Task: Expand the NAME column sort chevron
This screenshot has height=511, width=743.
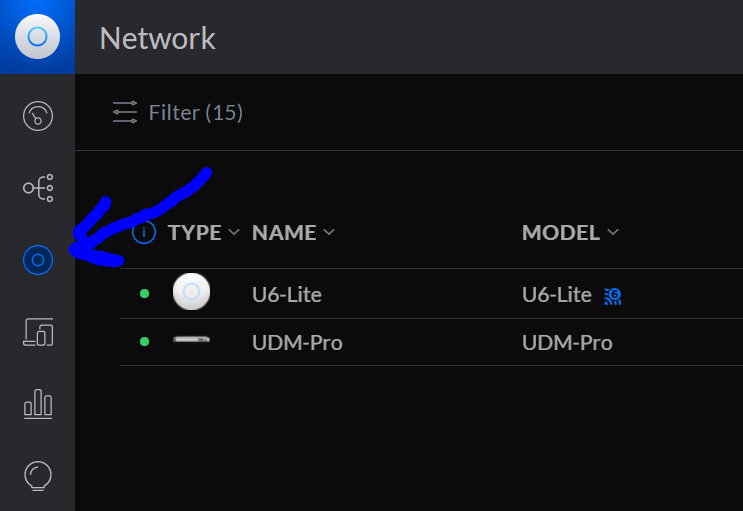Action: click(x=329, y=233)
